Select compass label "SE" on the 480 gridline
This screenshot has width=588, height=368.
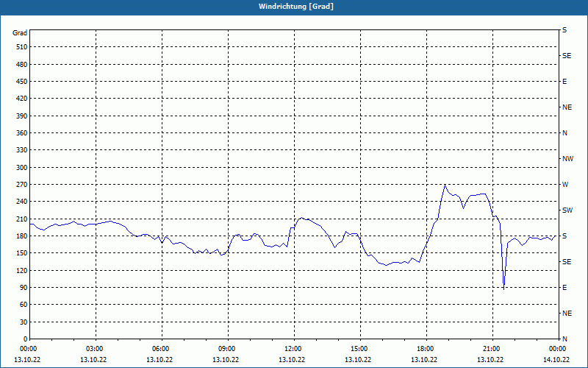click(x=567, y=56)
